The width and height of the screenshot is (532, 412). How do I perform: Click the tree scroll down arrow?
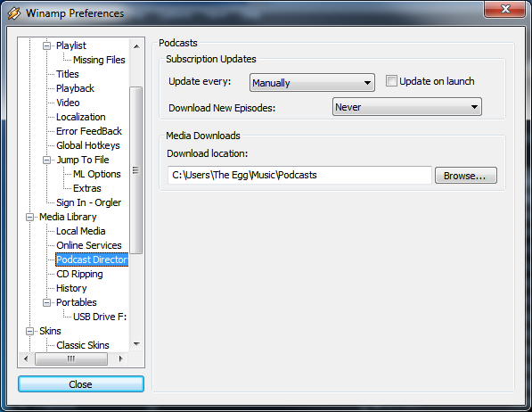[136, 344]
